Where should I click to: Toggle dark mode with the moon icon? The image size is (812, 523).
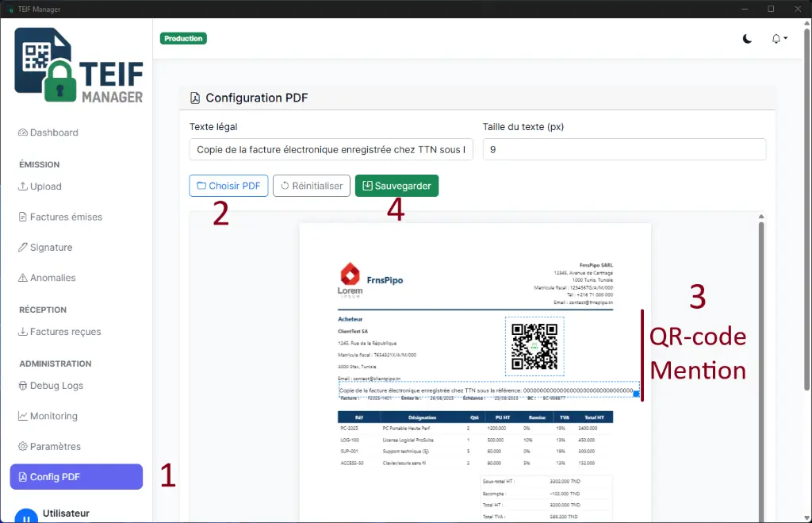click(x=747, y=39)
